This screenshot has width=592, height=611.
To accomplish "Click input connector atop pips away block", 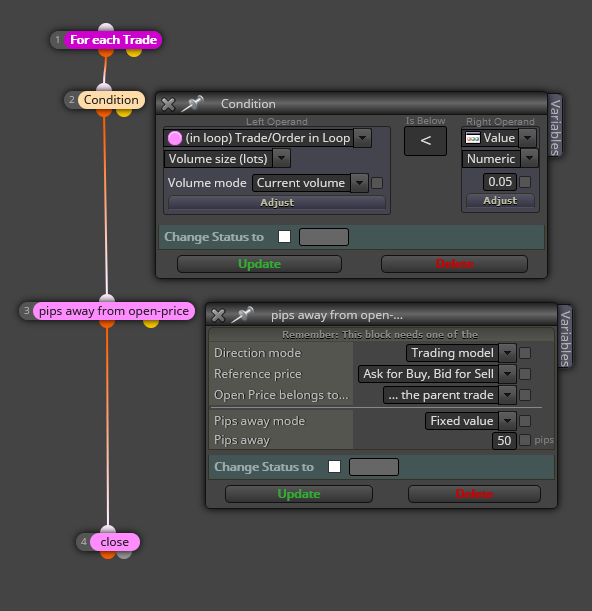I will pos(107,298).
